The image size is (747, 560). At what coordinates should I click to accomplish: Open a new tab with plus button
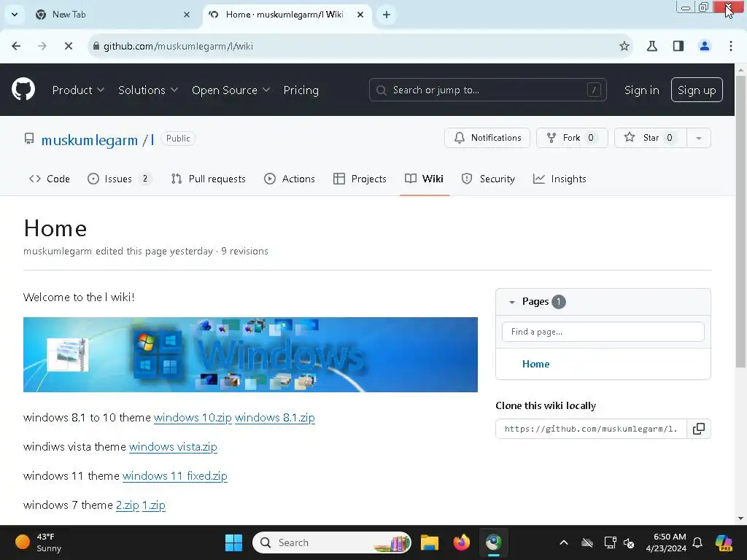tap(387, 15)
